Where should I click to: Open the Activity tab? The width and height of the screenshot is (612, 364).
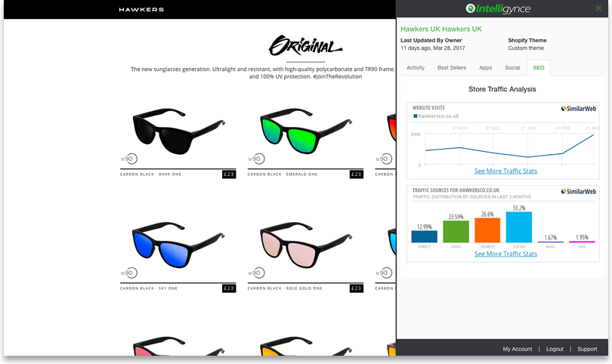click(x=416, y=67)
